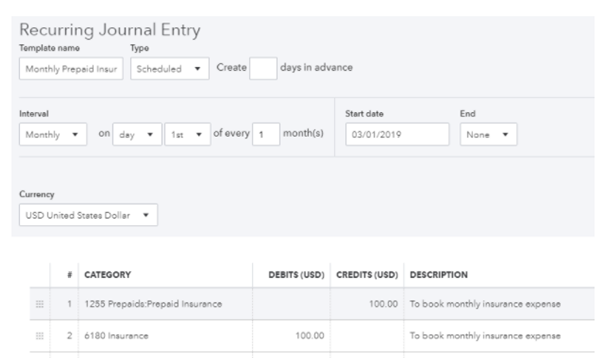The height and width of the screenshot is (360, 606).
Task: Open the Interval dropdown showing Monthly
Action: [x=53, y=134]
